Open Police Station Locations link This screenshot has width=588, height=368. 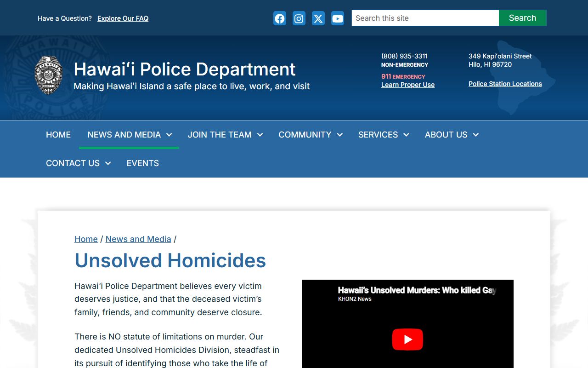[x=505, y=84]
